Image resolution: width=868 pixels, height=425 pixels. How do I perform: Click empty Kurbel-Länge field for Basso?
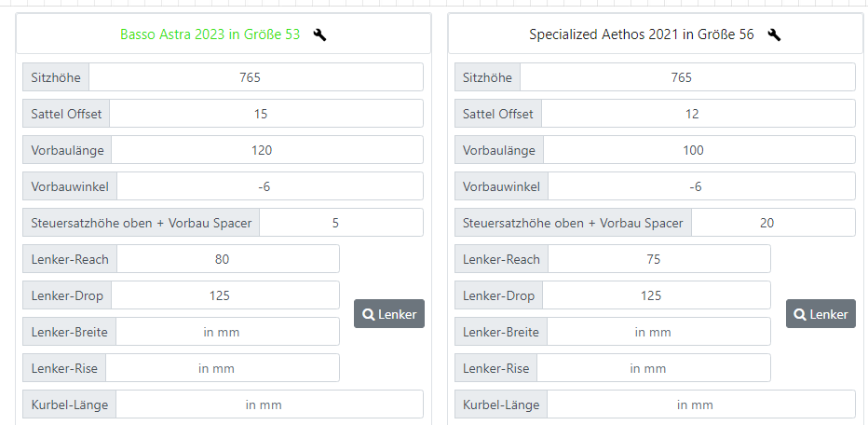(x=269, y=404)
